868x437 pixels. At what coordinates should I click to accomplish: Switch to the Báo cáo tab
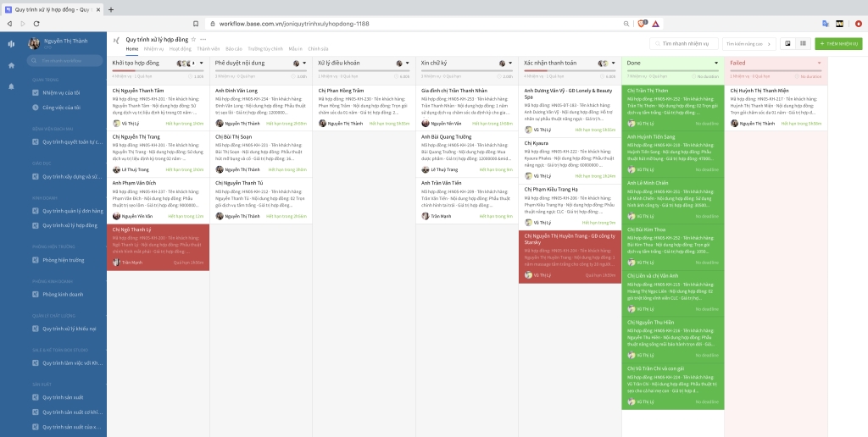[x=234, y=49]
